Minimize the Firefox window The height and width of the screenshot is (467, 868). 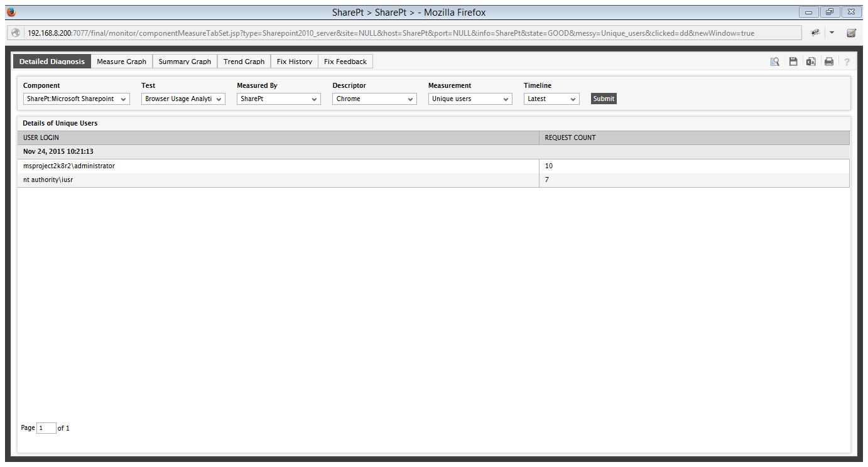point(808,12)
